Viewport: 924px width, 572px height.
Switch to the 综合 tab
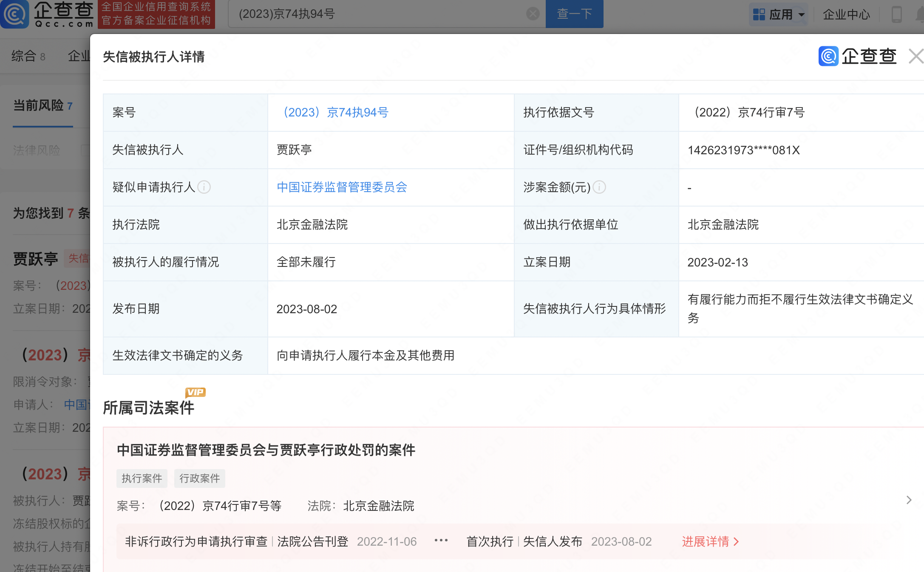point(24,56)
